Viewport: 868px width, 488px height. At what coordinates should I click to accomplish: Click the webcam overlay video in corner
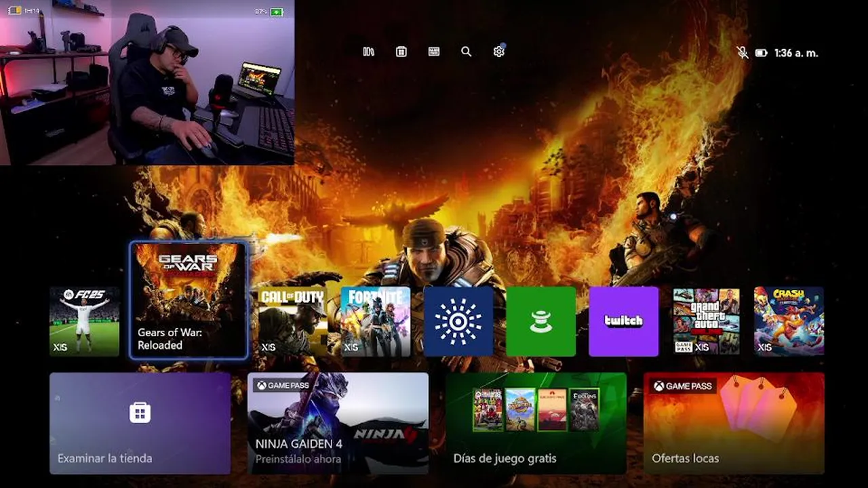(x=147, y=82)
